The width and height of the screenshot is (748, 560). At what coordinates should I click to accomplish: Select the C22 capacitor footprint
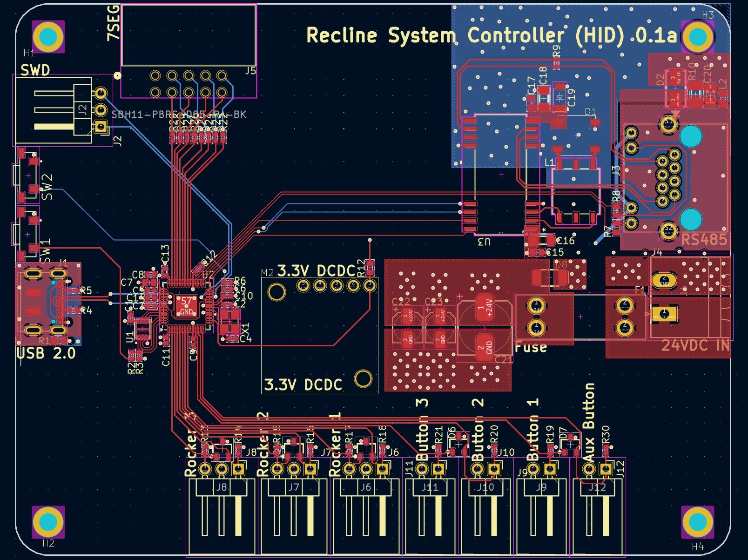point(408,327)
